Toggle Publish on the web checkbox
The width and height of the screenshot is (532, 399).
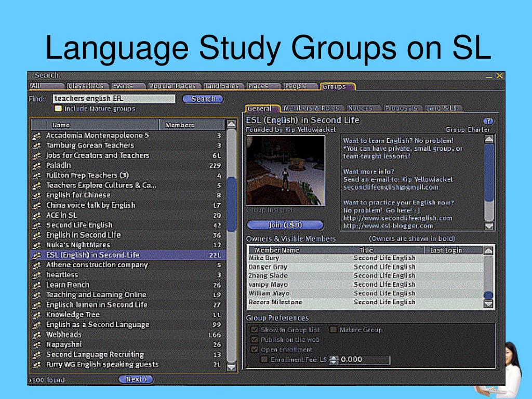click(x=254, y=339)
